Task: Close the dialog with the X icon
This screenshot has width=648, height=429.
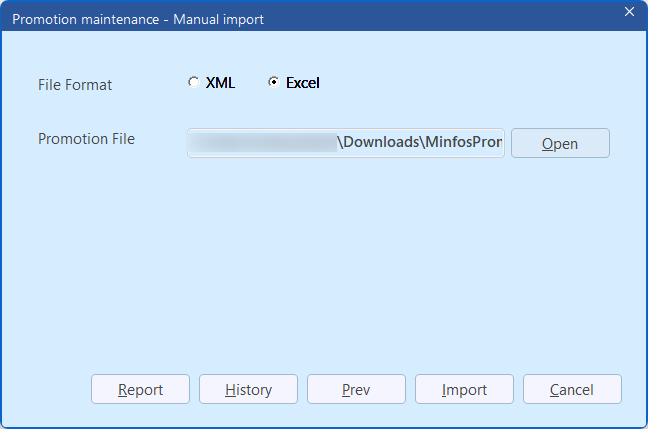Action: (x=629, y=12)
